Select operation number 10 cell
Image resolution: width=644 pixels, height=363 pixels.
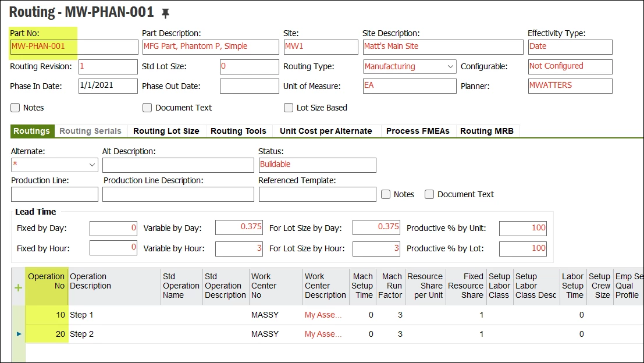click(x=47, y=315)
